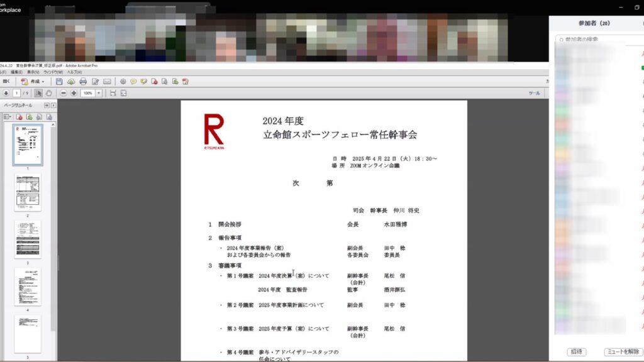Select page 3 thumbnail
644x362 pixels.
[28, 239]
